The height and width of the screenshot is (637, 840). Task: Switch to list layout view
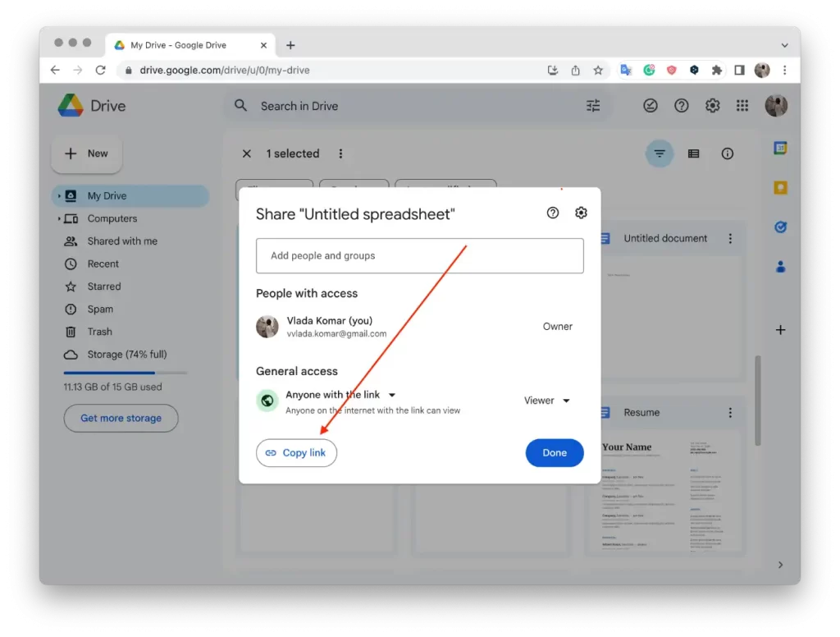pos(694,154)
